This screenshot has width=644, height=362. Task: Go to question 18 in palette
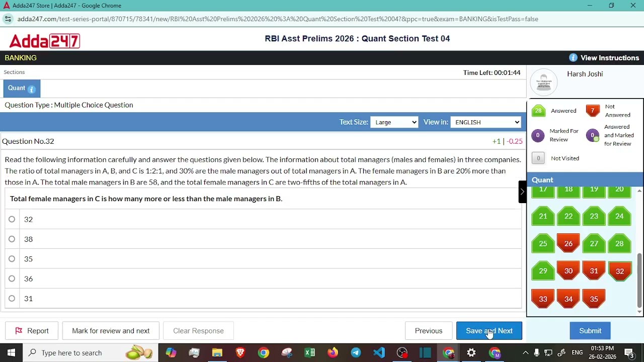click(569, 192)
